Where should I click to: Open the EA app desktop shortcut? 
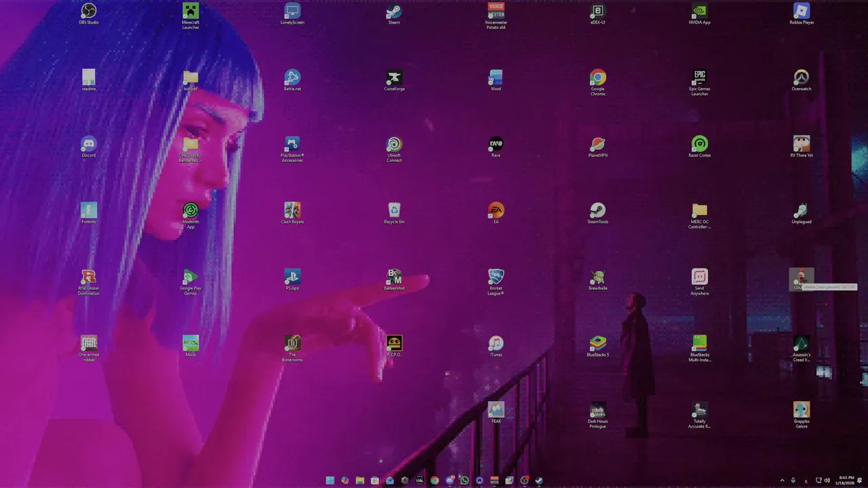(x=496, y=213)
